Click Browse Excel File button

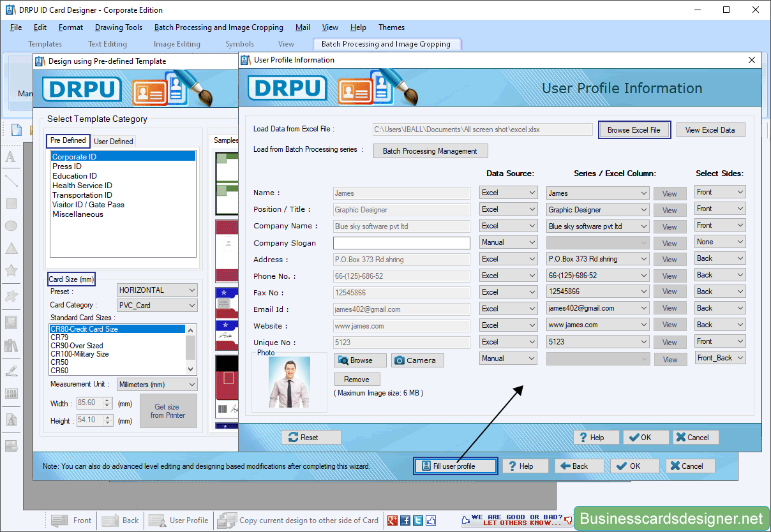(634, 129)
